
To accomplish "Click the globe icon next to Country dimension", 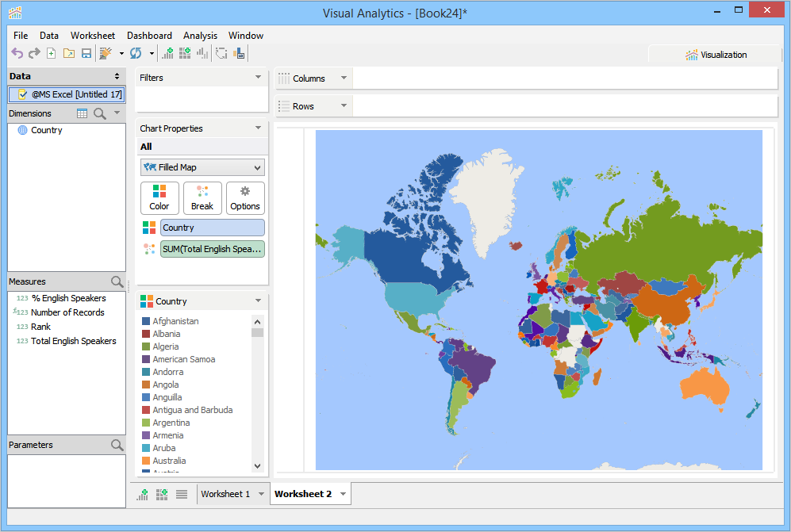I will (x=23, y=130).
